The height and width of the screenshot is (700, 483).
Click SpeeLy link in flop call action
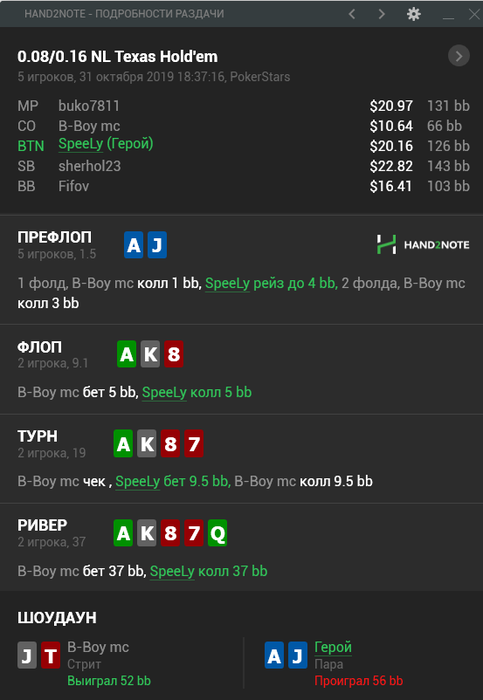pyautogui.click(x=164, y=392)
